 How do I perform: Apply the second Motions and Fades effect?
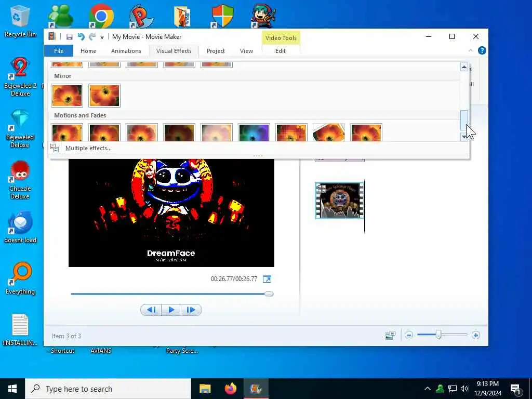(x=104, y=132)
